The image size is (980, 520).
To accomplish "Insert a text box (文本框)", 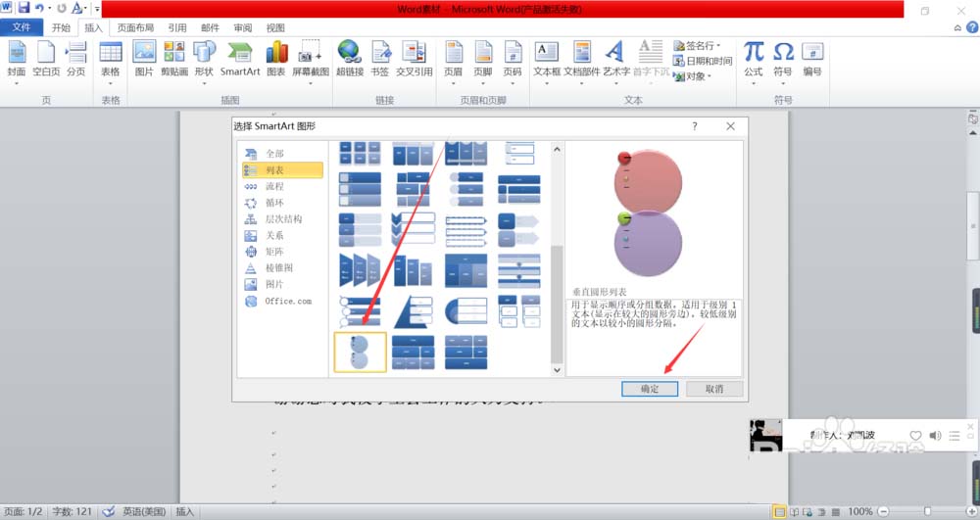I will [x=547, y=61].
